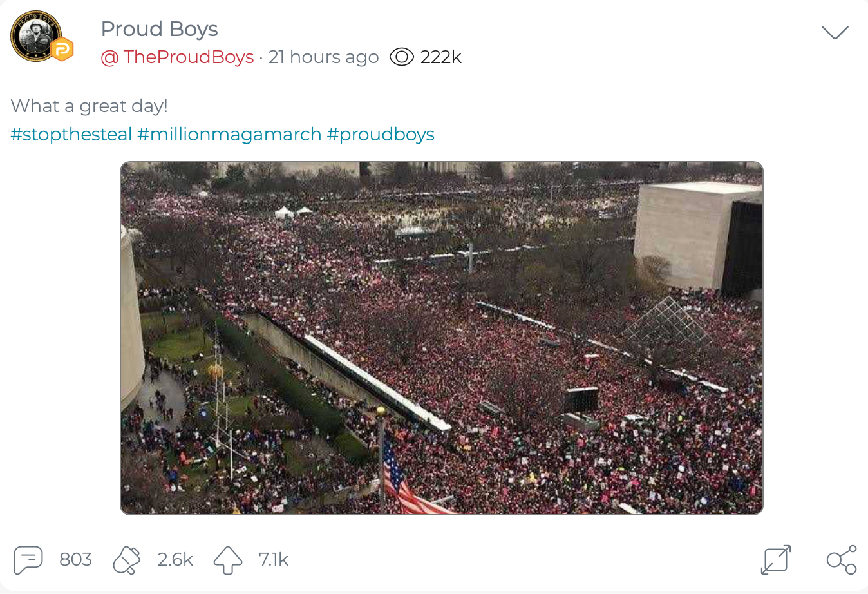Click the share post icon
Viewport: 868px width, 594px height.
click(842, 560)
